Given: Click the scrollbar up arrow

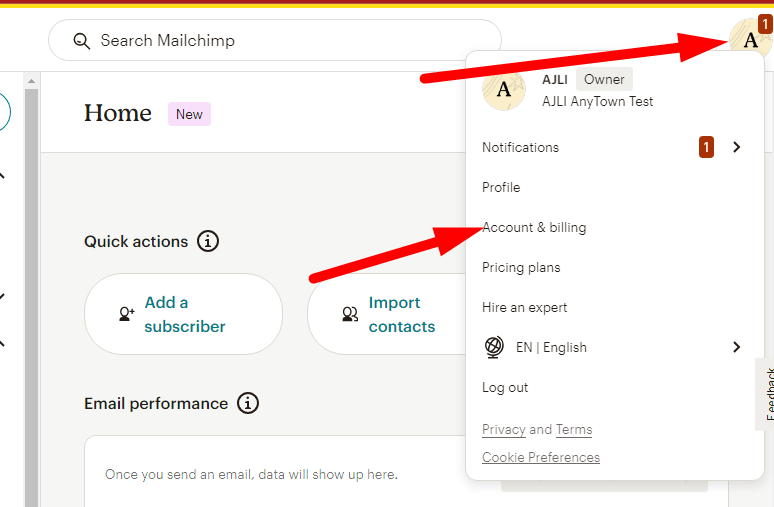Looking at the screenshot, I should [x=31, y=81].
